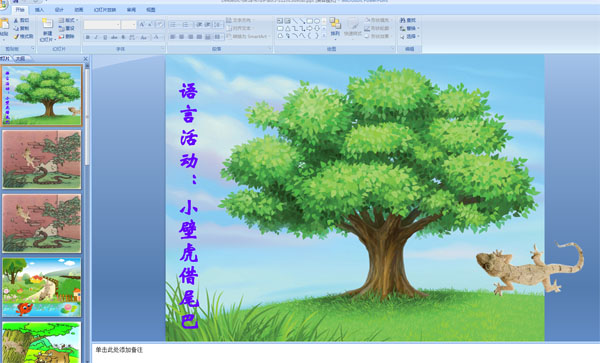
Task: Expand the Layout (版式) dropdown
Action: tap(68, 20)
